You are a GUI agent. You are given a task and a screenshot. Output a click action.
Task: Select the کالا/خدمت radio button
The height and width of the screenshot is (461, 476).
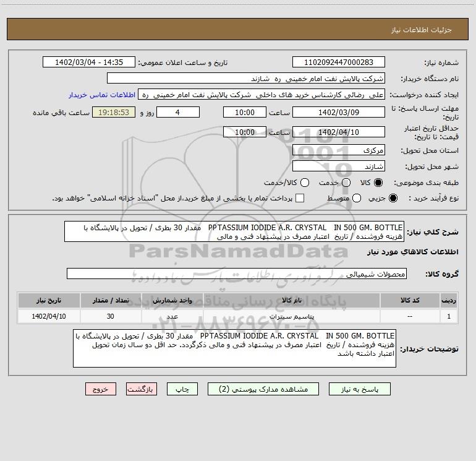[305, 183]
